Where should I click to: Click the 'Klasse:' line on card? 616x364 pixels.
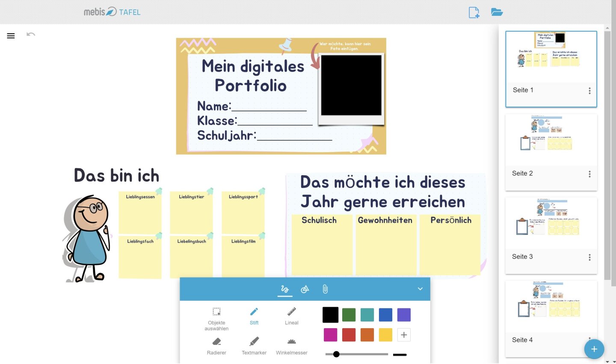pos(255,120)
